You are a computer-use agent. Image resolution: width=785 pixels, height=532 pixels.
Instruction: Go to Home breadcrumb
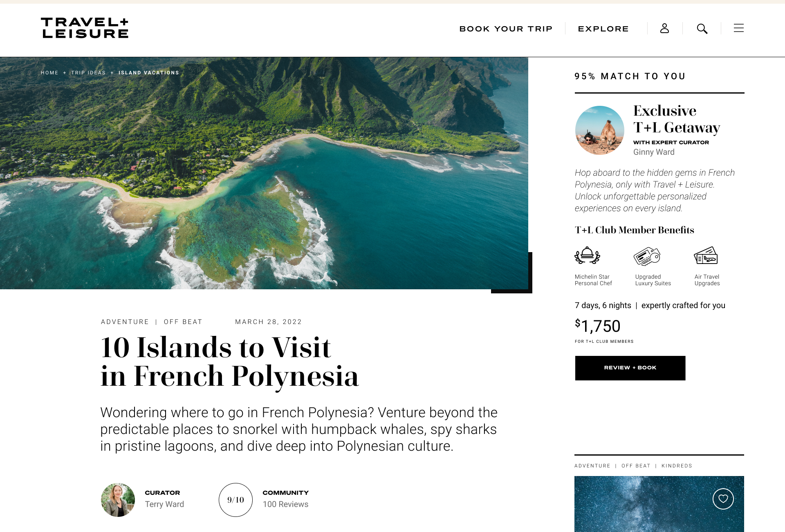49,73
